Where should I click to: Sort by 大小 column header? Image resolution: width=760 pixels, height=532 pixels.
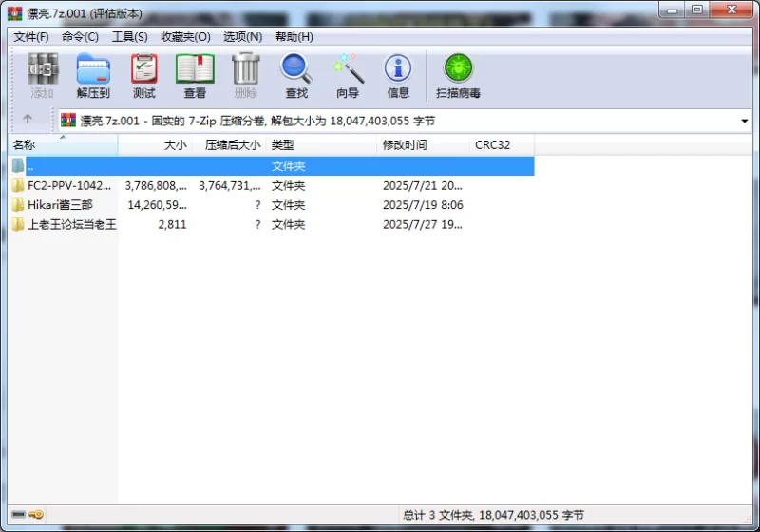pyautogui.click(x=155, y=144)
